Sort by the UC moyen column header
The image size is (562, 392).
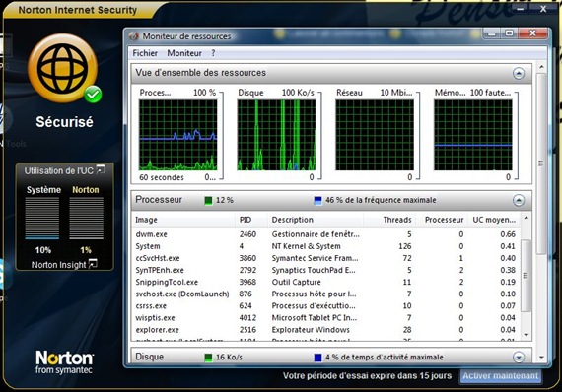pyautogui.click(x=494, y=220)
